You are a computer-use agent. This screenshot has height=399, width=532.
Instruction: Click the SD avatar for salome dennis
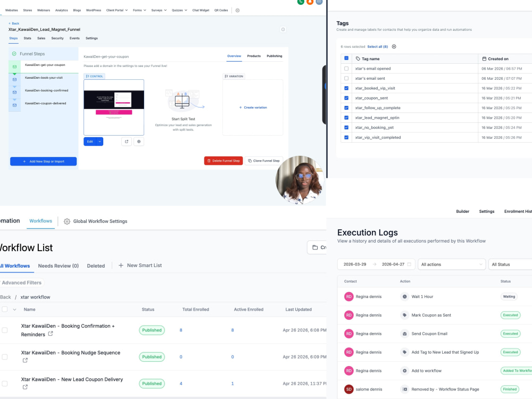(x=349, y=389)
